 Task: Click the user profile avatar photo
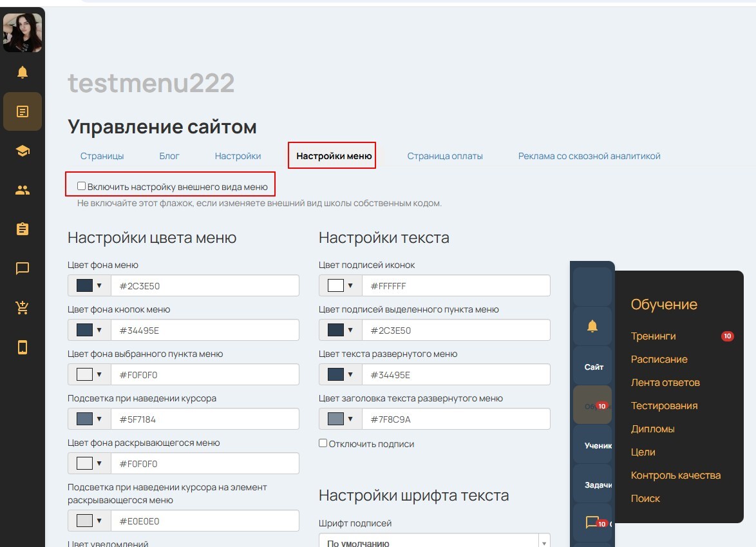tap(23, 32)
